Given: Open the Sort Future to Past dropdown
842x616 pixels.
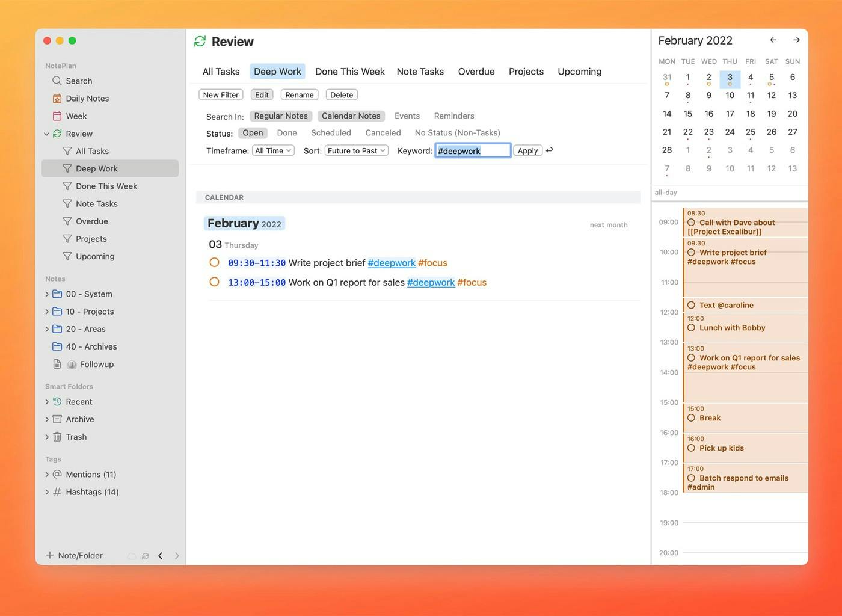Looking at the screenshot, I should click(356, 150).
